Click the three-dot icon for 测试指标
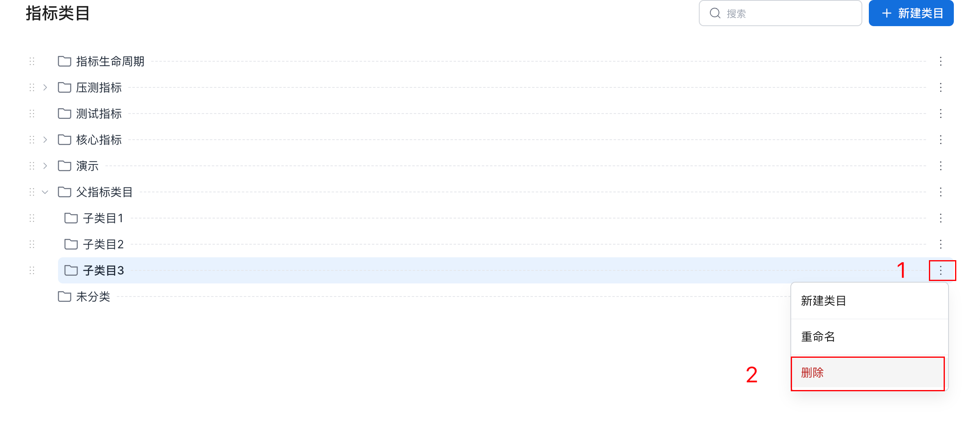Viewport: 980px width, 437px height. pos(940,114)
